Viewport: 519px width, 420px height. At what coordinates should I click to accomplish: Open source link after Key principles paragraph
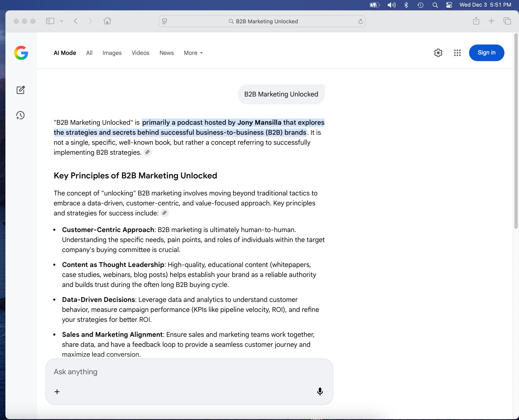(x=164, y=213)
